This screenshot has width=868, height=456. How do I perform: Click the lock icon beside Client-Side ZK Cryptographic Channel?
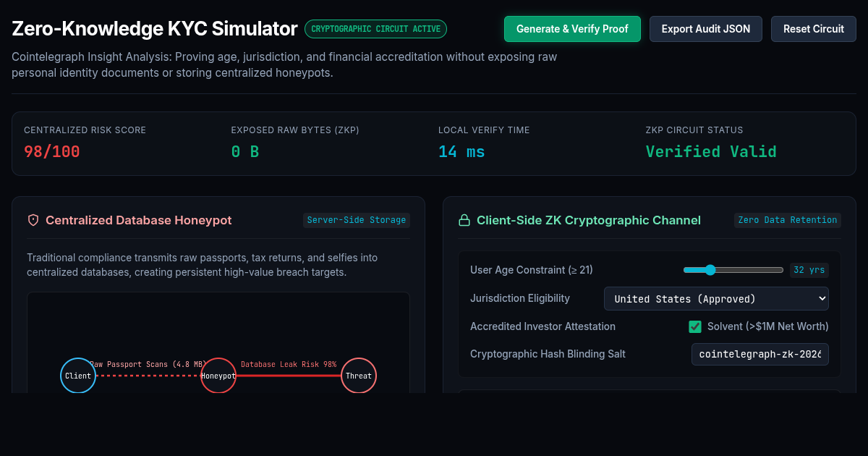click(x=464, y=220)
